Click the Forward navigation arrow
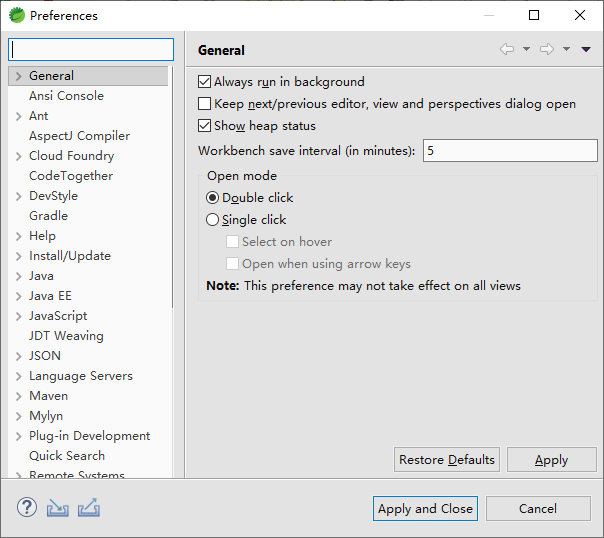 click(547, 49)
